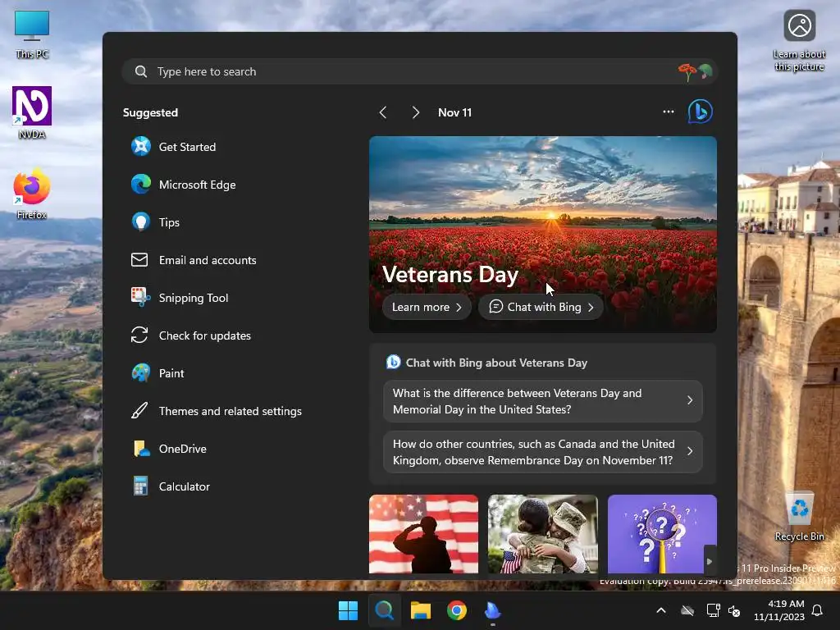Viewport: 840px width, 630px height.
Task: Go to the previous day's highlight
Action: tap(383, 112)
